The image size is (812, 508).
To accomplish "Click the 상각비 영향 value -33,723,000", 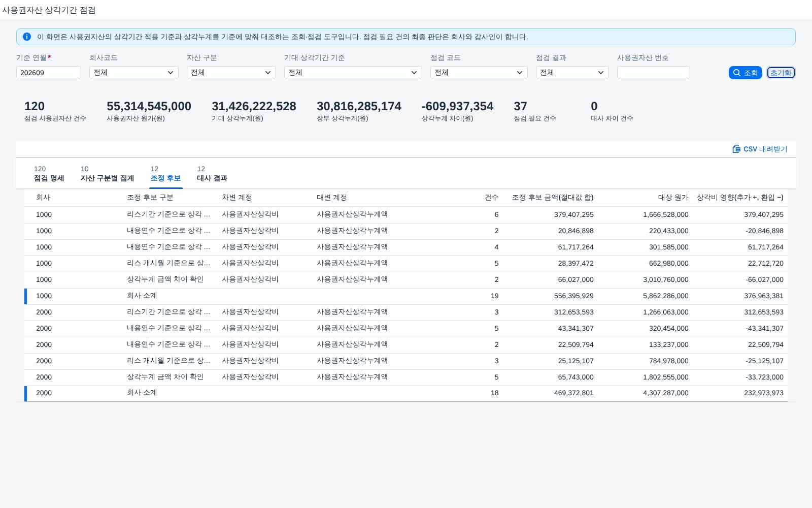I will 765,377.
